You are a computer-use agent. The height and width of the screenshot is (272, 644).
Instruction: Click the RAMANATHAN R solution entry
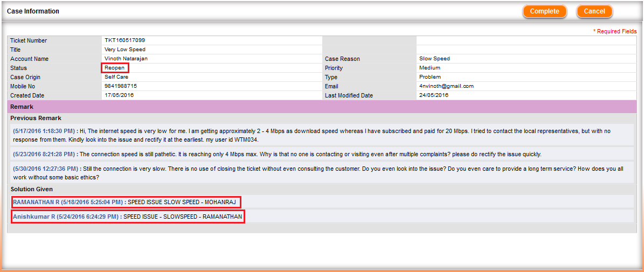[126, 202]
